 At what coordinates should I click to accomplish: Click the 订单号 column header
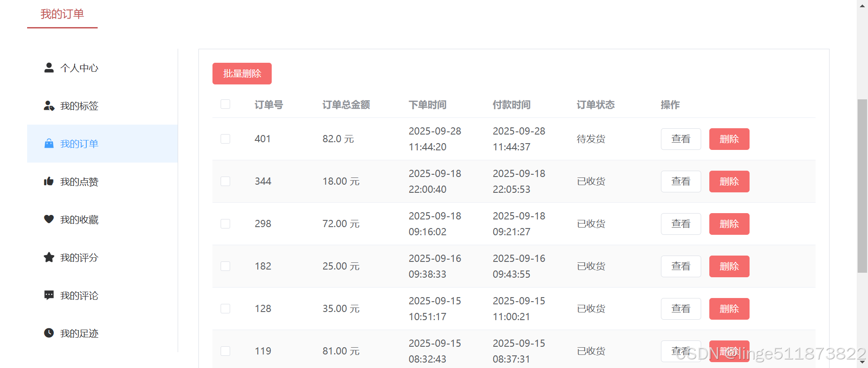point(269,105)
